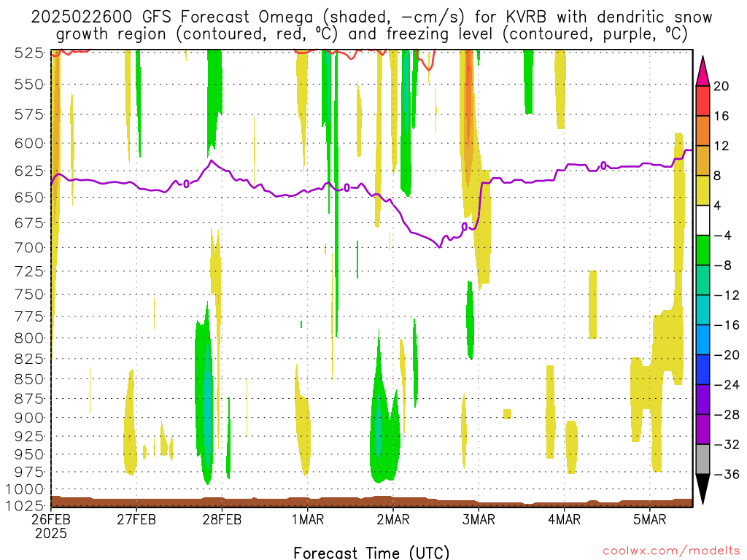Click the magenta triangle atop the colorbar

click(x=703, y=71)
